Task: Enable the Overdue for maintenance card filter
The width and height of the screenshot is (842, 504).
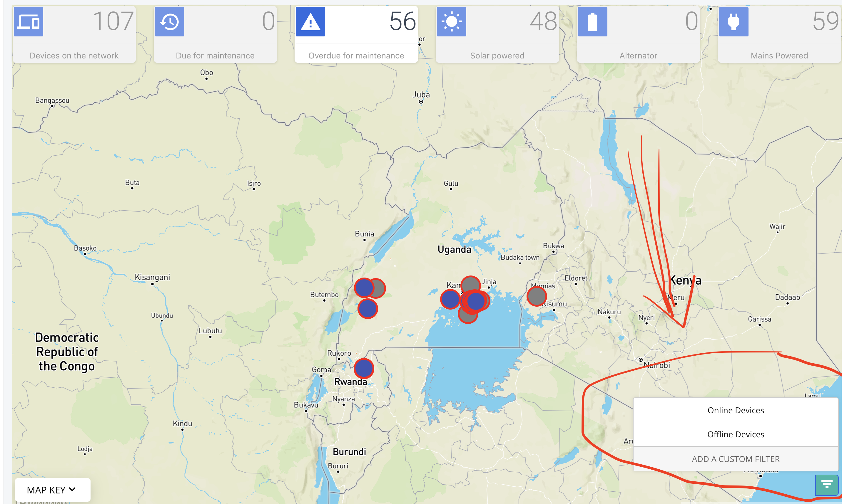Action: tap(355, 34)
